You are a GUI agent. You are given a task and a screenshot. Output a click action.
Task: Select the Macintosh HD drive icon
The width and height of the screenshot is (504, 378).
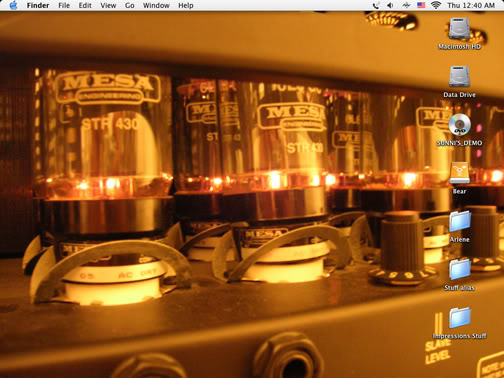click(459, 29)
